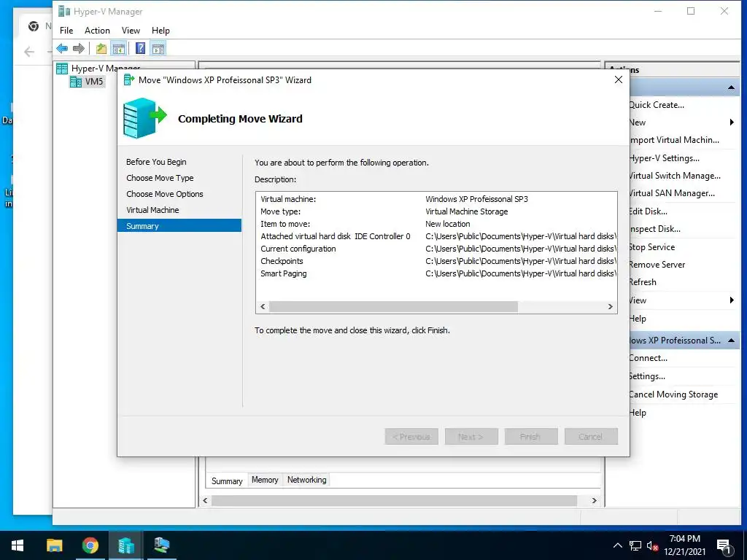Screen dimensions: 747x560
Task: Click the Forward arrow toolbar icon
Action: click(x=79, y=48)
